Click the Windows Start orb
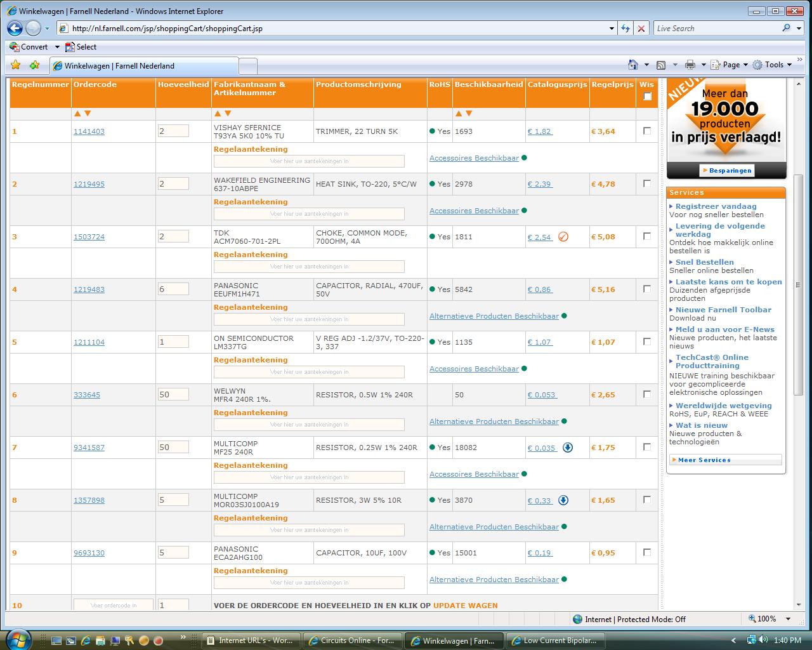Viewport: 812px width, 650px height. 17,639
